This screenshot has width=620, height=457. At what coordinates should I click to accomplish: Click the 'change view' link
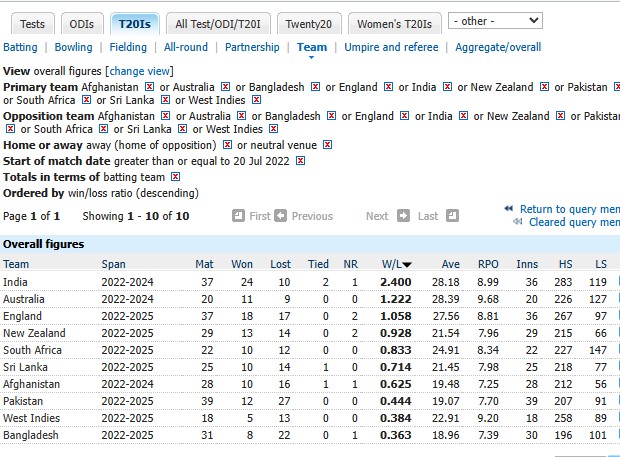click(139, 71)
